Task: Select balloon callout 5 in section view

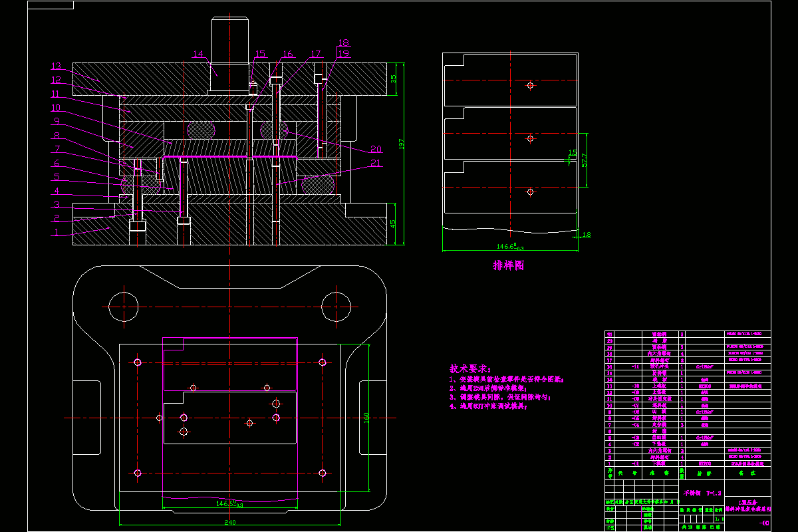Action: pos(57,177)
